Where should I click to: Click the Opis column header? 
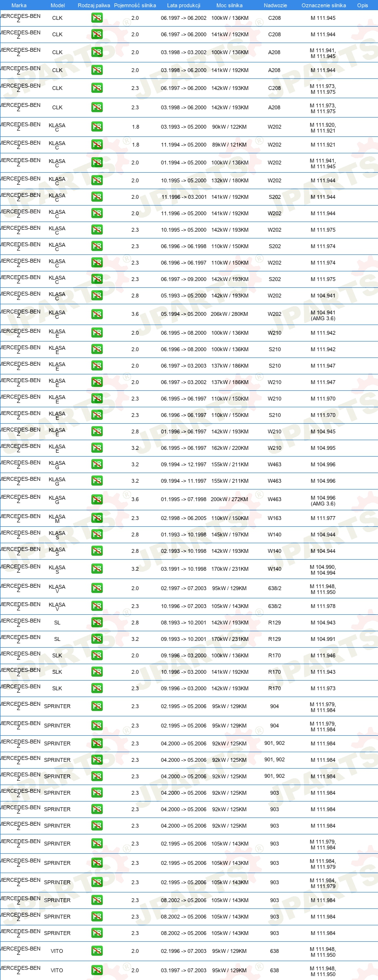click(363, 5)
